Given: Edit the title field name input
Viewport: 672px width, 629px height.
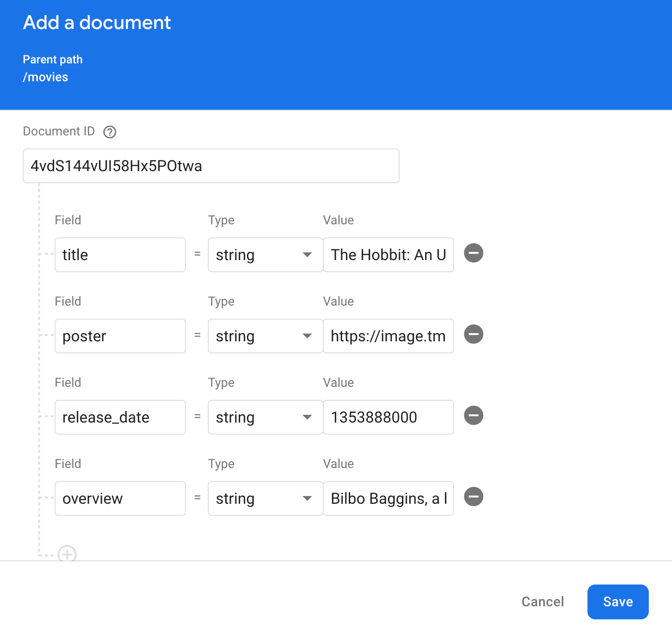Looking at the screenshot, I should (x=120, y=255).
